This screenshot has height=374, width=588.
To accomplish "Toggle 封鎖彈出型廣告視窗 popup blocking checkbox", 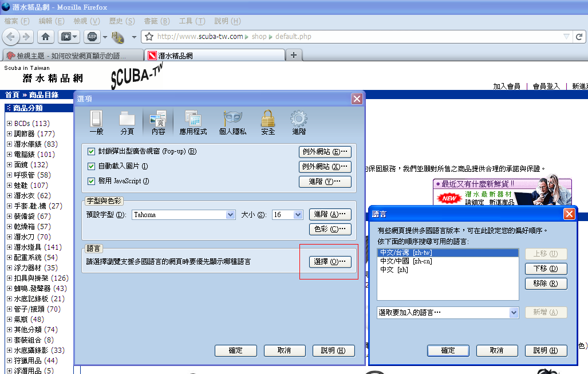I will (91, 152).
